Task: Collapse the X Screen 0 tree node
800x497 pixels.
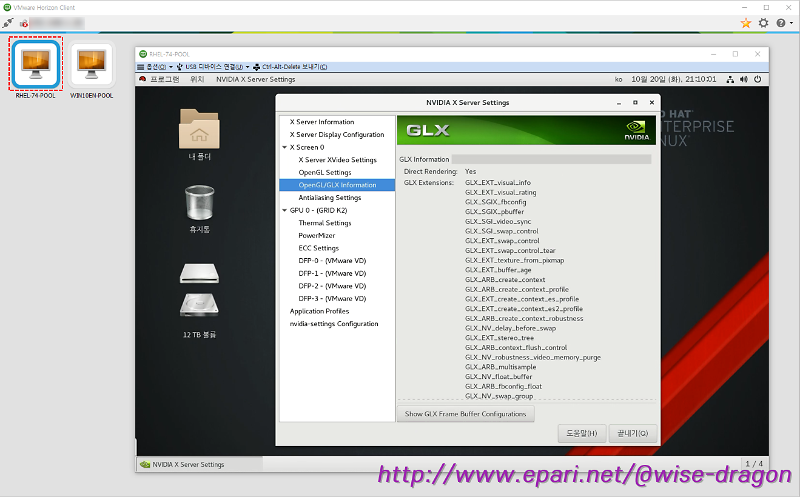Action: (x=285, y=147)
